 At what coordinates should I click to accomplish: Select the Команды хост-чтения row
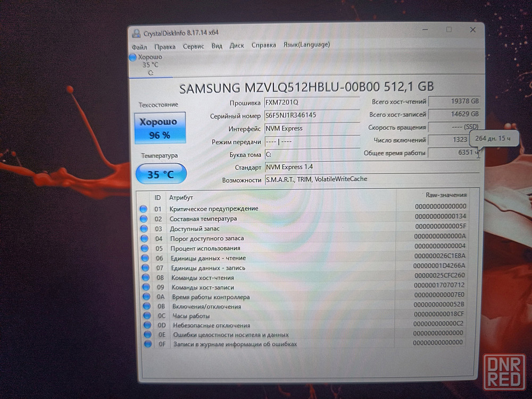point(303,277)
